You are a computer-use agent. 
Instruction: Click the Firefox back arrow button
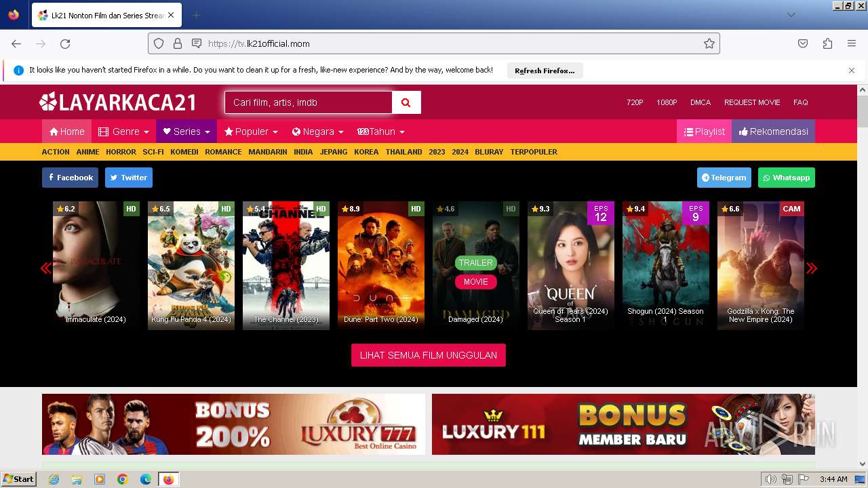click(16, 43)
